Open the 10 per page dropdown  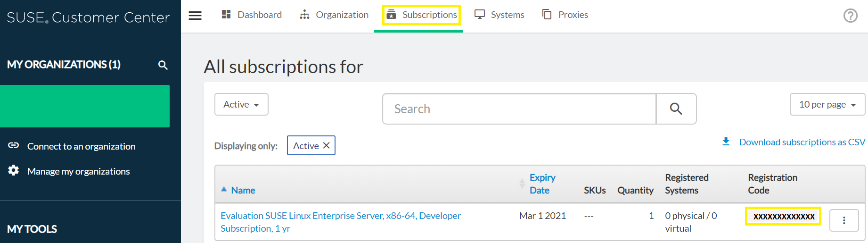point(827,104)
